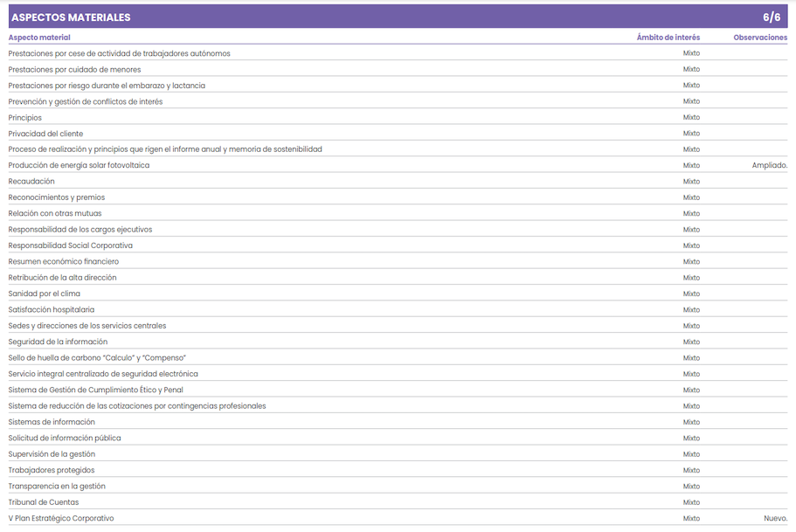The width and height of the screenshot is (796, 532).
Task: Click the 'Nuevo.' observation
Action: click(x=776, y=518)
